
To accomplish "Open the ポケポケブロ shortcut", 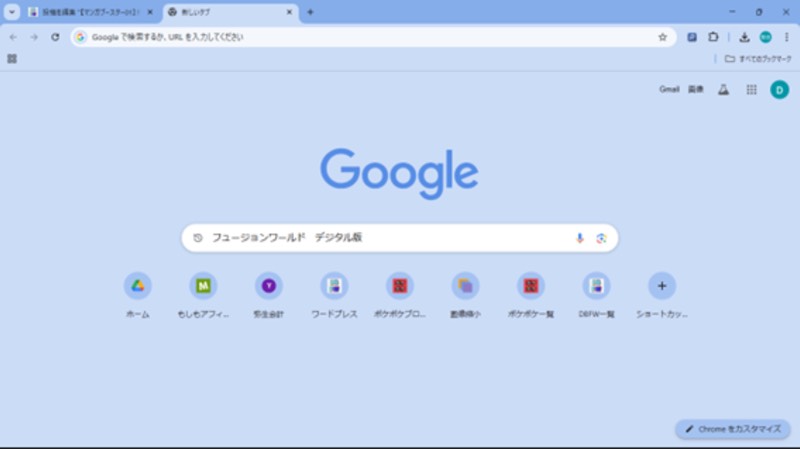I will coord(399,295).
